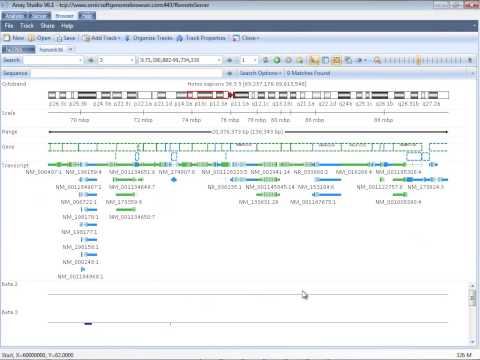The height and width of the screenshot is (360, 480).
Task: Run the Search go arrow button
Action: 90,60
